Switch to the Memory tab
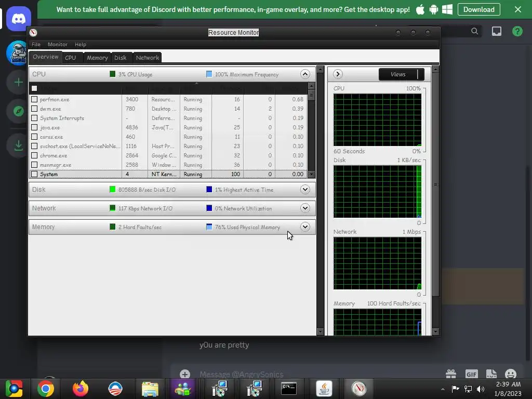 tap(97, 58)
